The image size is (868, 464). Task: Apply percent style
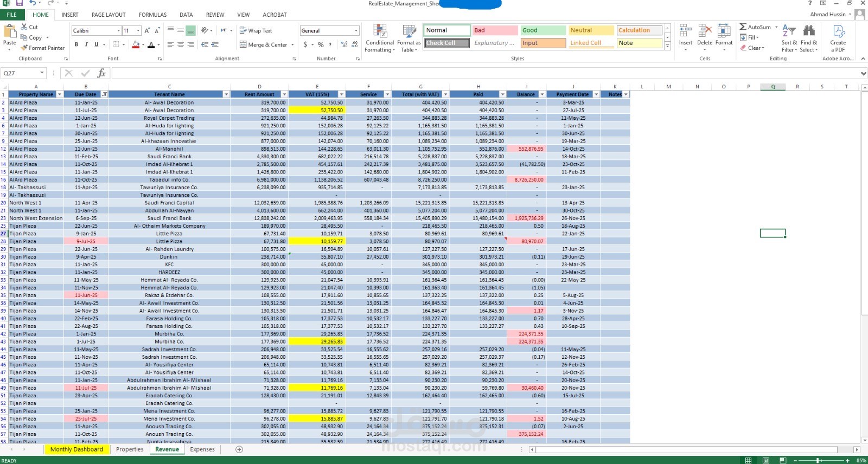coord(321,44)
